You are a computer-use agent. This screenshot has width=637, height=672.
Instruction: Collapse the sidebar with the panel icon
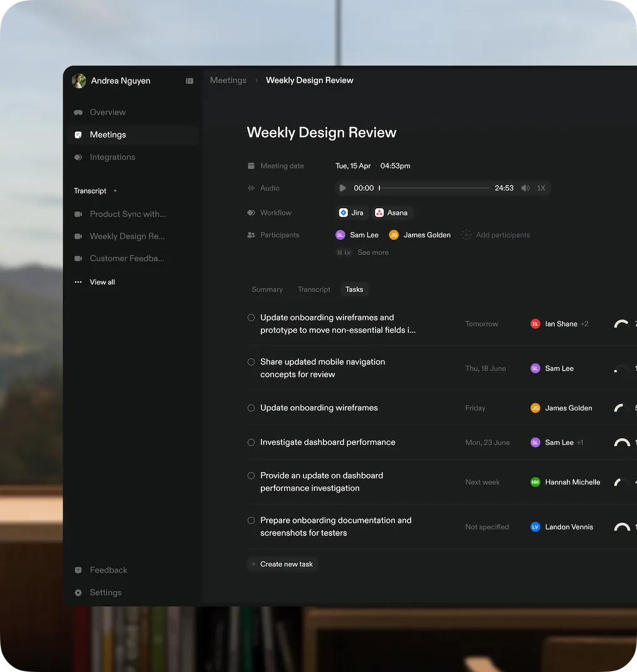pos(189,81)
